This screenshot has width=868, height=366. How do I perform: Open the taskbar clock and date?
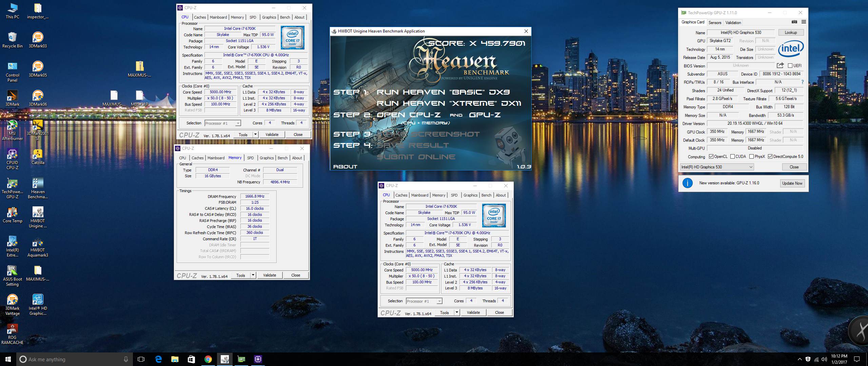[839, 359]
